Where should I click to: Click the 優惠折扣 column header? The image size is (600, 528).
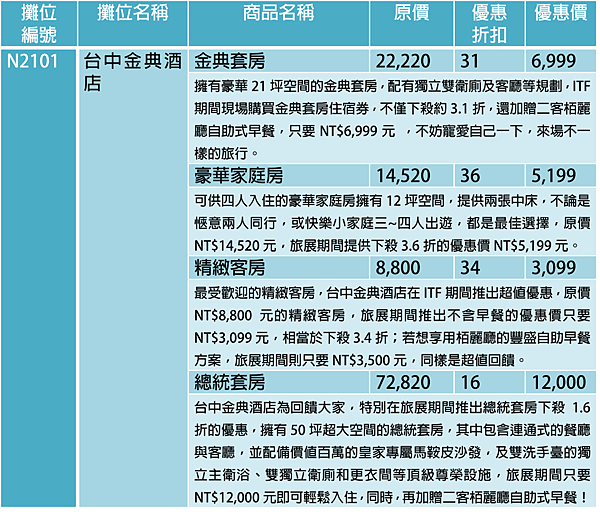pyautogui.click(x=489, y=23)
